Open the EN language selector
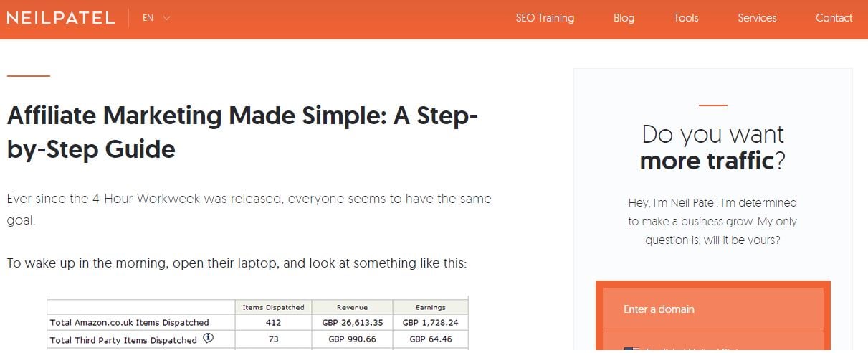Viewport: 868px width, 353px height. (148, 18)
